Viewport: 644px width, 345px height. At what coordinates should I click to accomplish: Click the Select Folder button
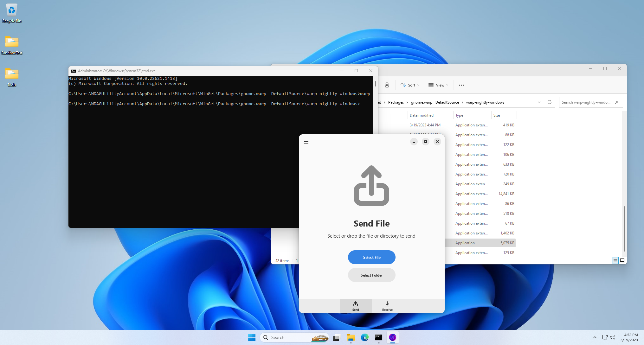click(371, 275)
